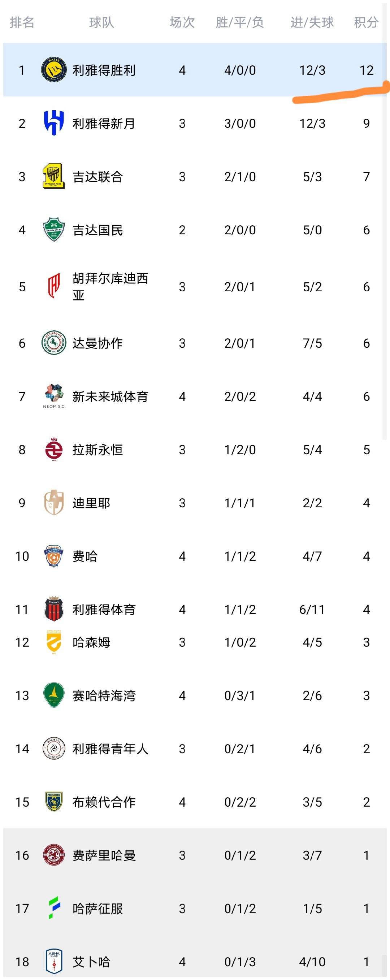Select the 胡拜尔库迪西亚 red logo
The width and height of the screenshot is (390, 980).
click(x=54, y=286)
